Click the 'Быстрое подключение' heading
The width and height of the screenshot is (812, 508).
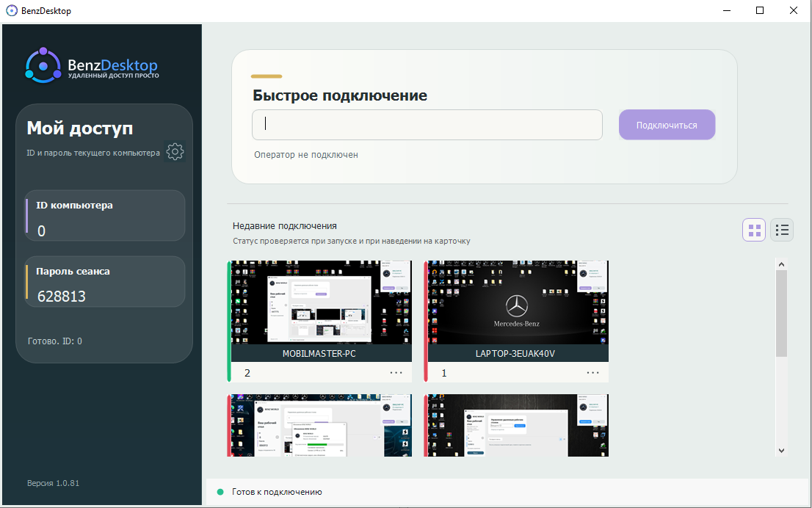tap(340, 95)
